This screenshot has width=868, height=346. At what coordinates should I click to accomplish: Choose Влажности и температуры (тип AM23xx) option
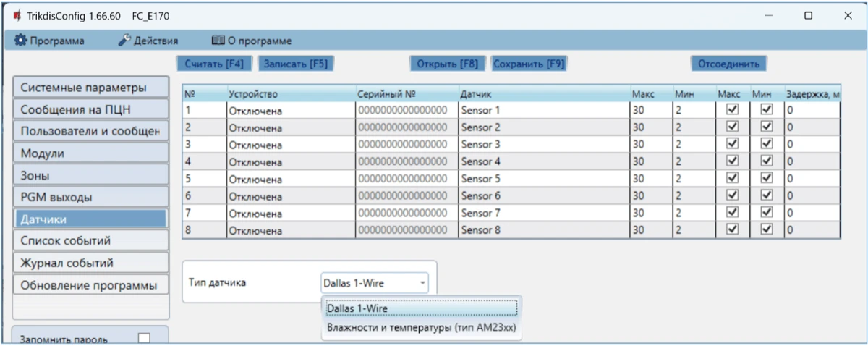pyautogui.click(x=421, y=329)
